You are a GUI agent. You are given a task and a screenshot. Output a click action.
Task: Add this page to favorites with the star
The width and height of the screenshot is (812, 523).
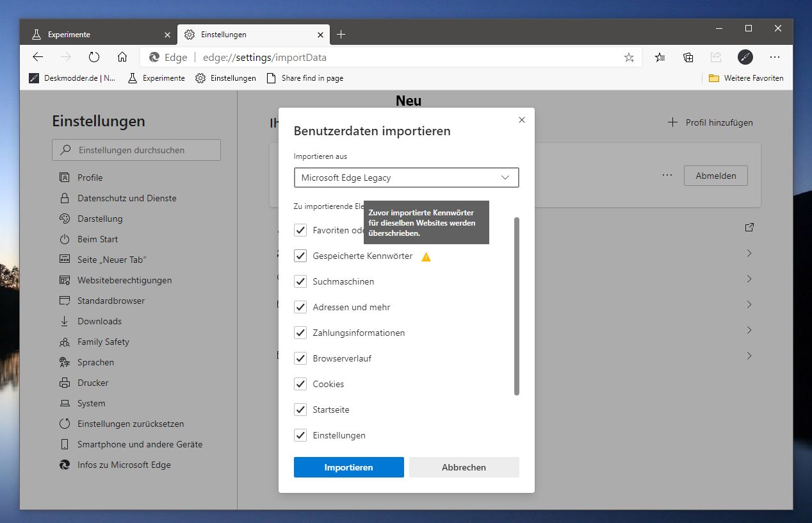point(629,58)
